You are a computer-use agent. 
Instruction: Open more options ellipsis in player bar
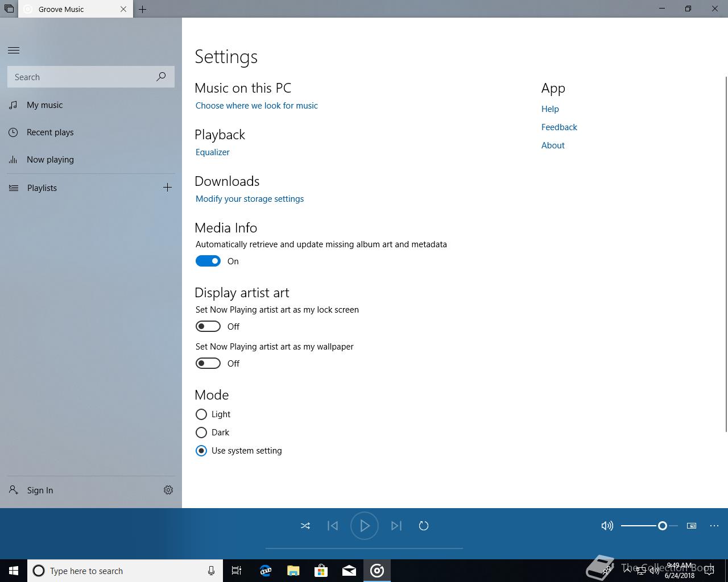point(714,526)
